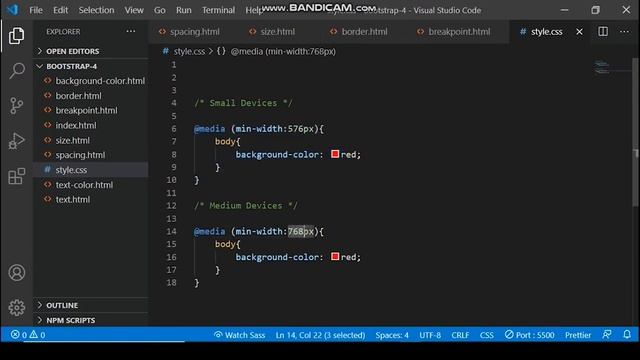Open the File menu

[x=36, y=10]
